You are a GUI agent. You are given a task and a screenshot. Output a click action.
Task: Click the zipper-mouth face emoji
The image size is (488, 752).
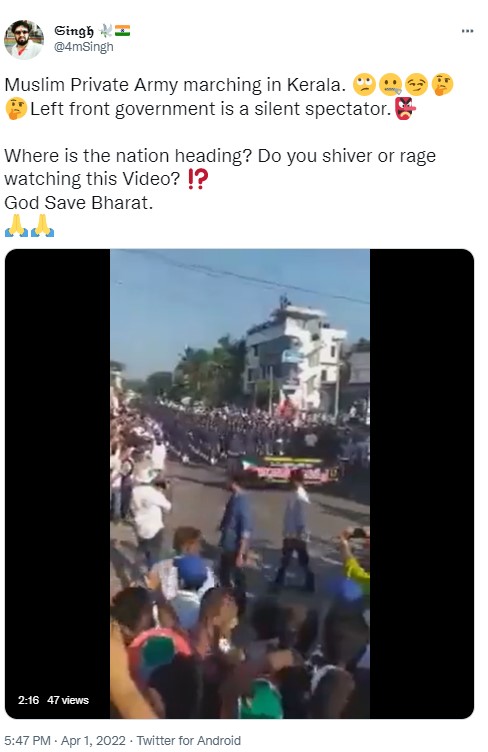click(390, 84)
